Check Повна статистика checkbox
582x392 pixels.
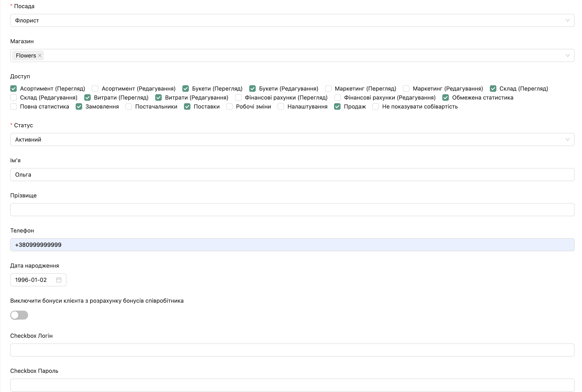click(x=13, y=106)
